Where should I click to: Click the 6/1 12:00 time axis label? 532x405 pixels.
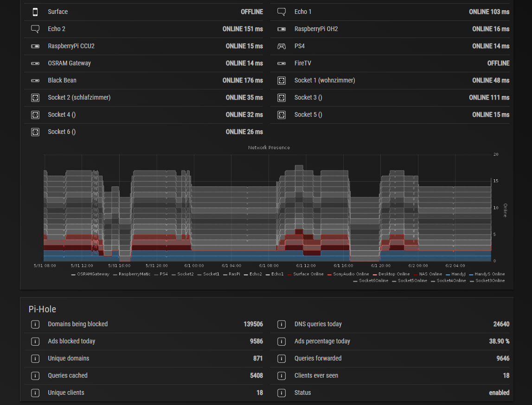306,266
